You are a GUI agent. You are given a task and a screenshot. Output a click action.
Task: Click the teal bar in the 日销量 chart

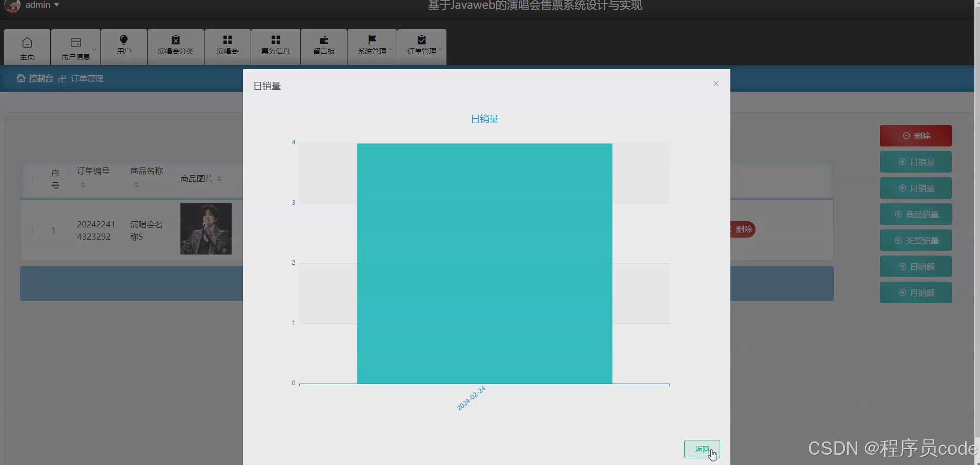484,263
